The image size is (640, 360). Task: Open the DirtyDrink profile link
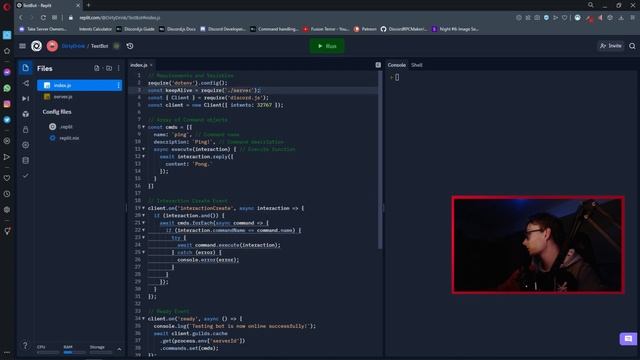point(73,46)
